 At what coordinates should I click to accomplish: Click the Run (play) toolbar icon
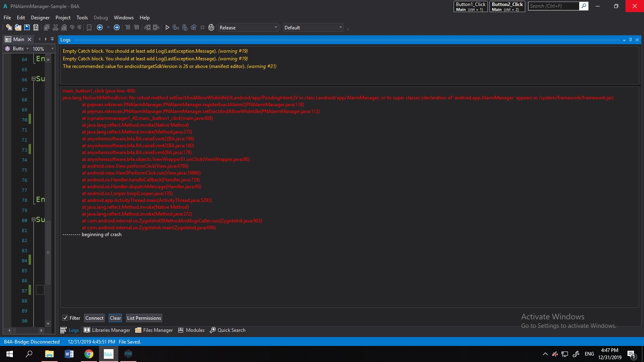pyautogui.click(x=167, y=27)
